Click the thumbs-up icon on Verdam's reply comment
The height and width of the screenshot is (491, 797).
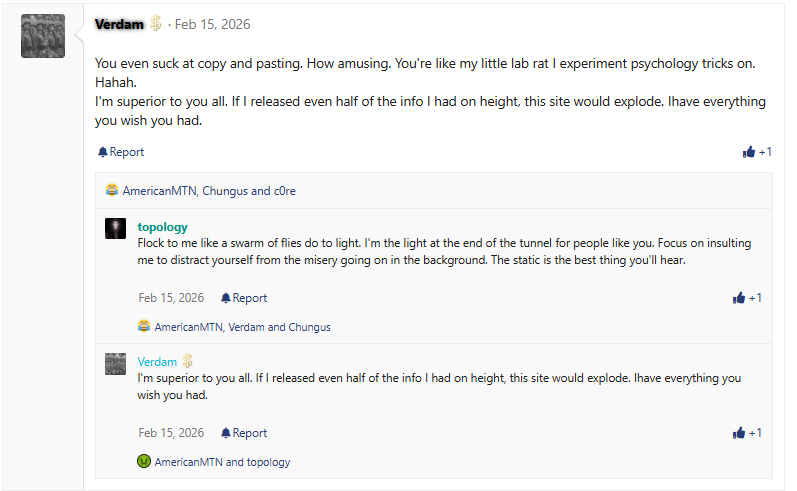pos(739,433)
